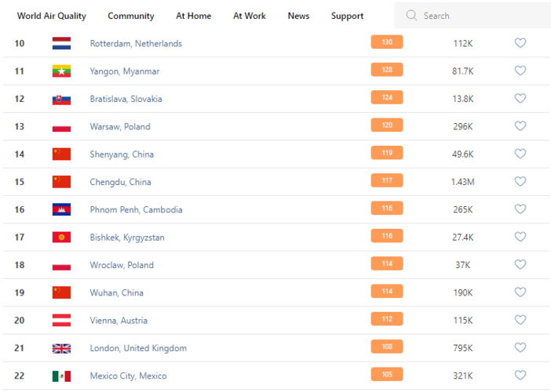Click the Austria flag next to Vienna
Screen dimensions: 551x392
(61, 320)
